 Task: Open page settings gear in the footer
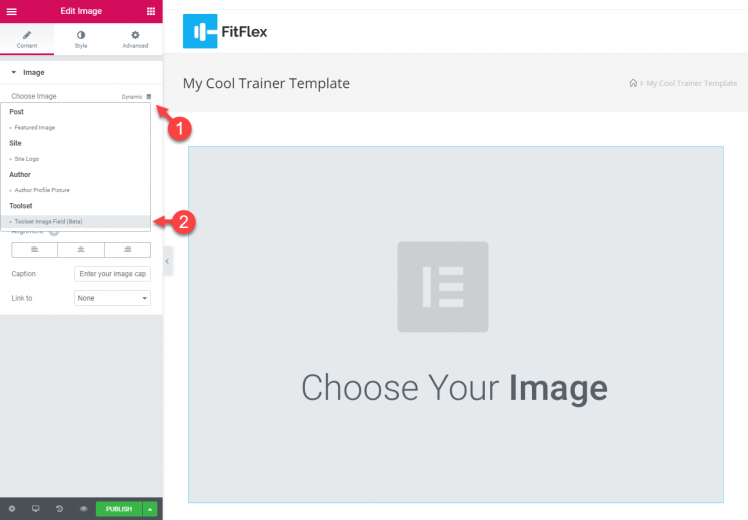point(12,509)
